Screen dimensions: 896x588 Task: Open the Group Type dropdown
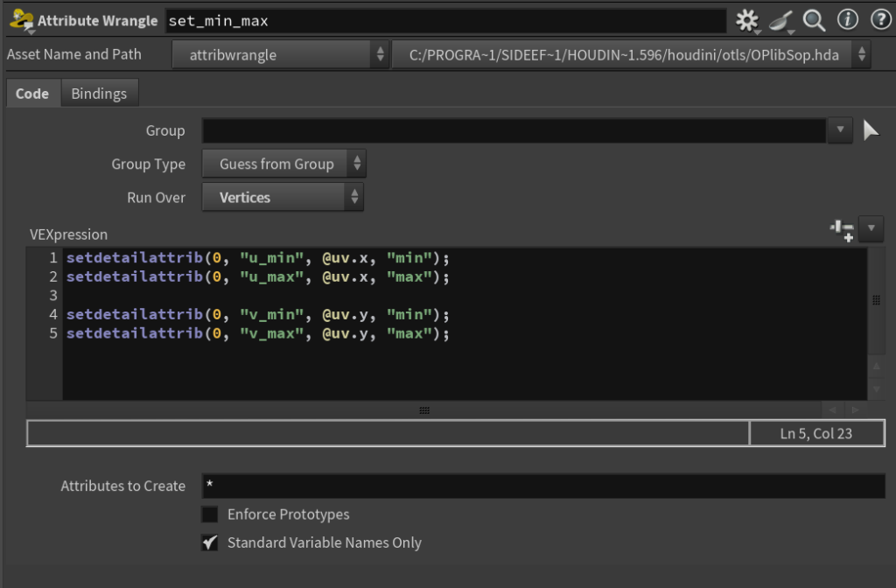pos(283,164)
